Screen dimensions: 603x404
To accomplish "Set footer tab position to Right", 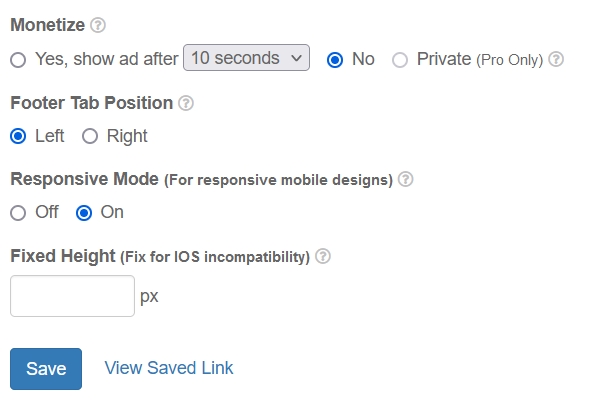I will tap(90, 136).
